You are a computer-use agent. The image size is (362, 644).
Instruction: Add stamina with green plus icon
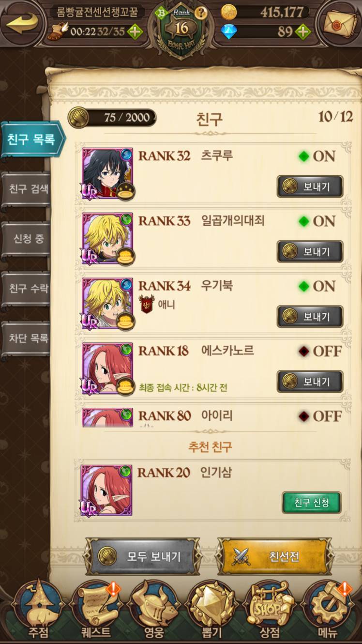(135, 32)
